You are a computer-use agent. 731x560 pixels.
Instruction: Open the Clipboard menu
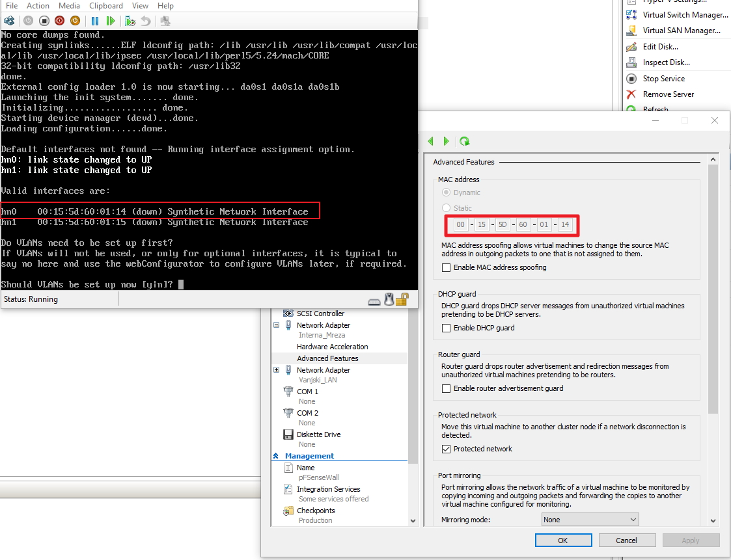pyautogui.click(x=106, y=6)
